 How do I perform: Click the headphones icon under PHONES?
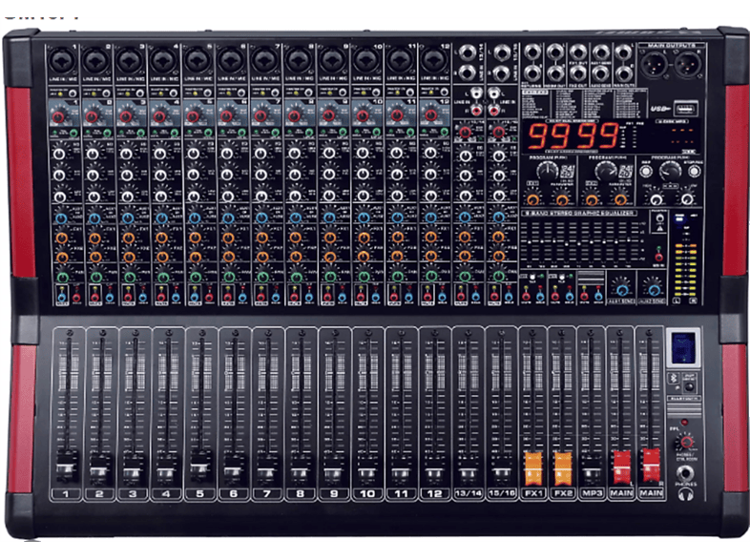point(686,494)
